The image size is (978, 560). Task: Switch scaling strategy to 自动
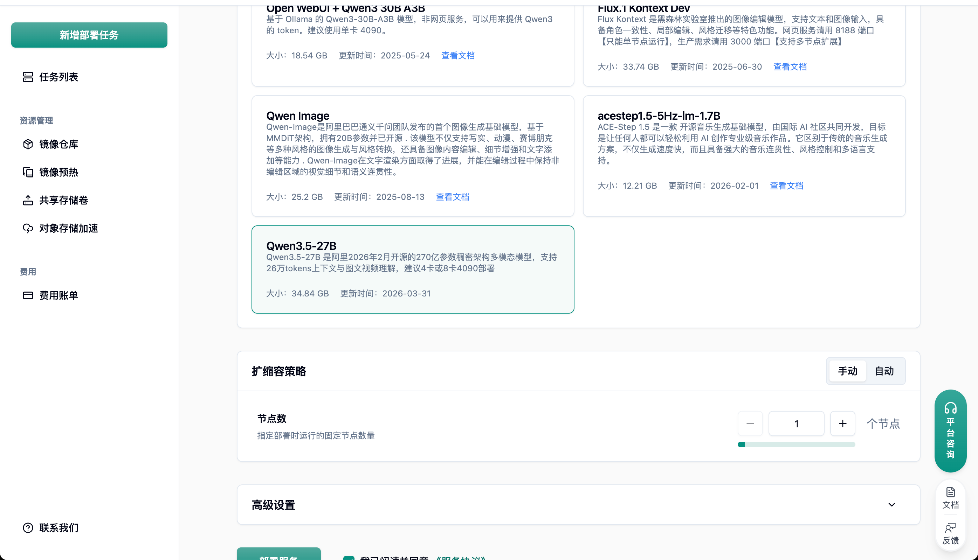click(x=884, y=371)
